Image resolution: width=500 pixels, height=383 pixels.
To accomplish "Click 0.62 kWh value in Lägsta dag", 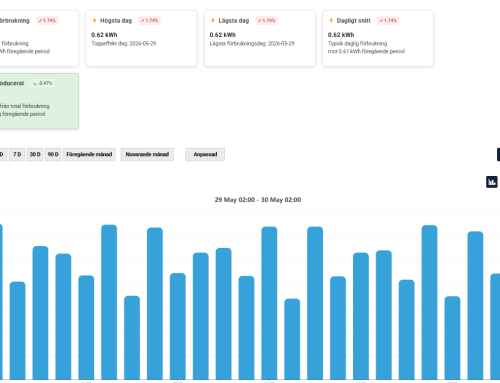I will (223, 35).
